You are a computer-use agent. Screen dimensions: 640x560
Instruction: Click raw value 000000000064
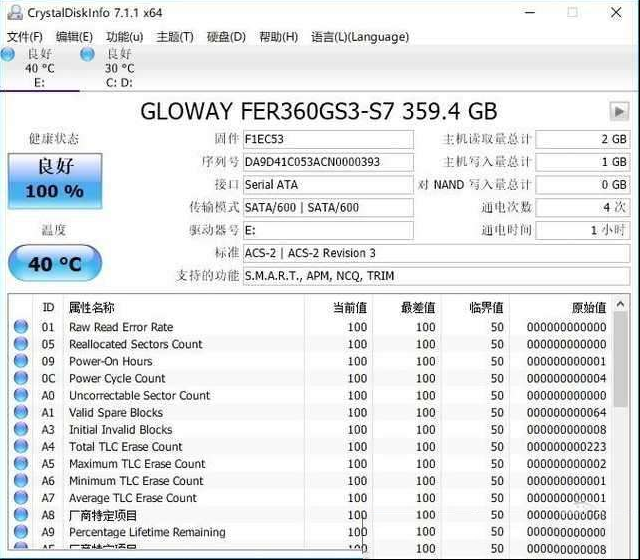(567, 412)
